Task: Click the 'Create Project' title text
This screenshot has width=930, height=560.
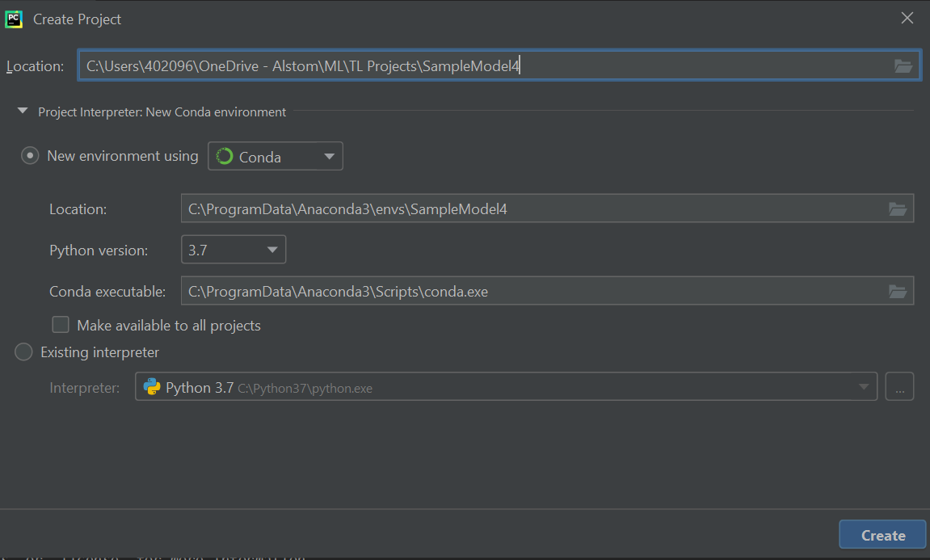Action: 77,19
